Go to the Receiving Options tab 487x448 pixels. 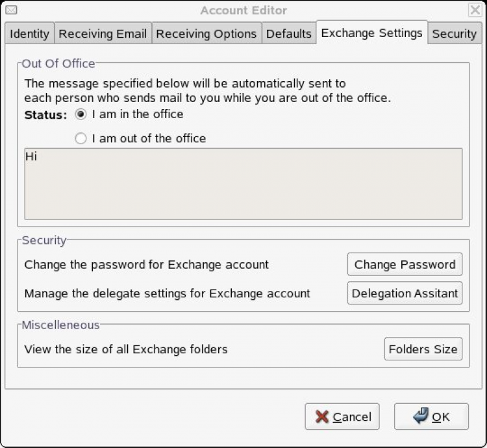tap(206, 34)
